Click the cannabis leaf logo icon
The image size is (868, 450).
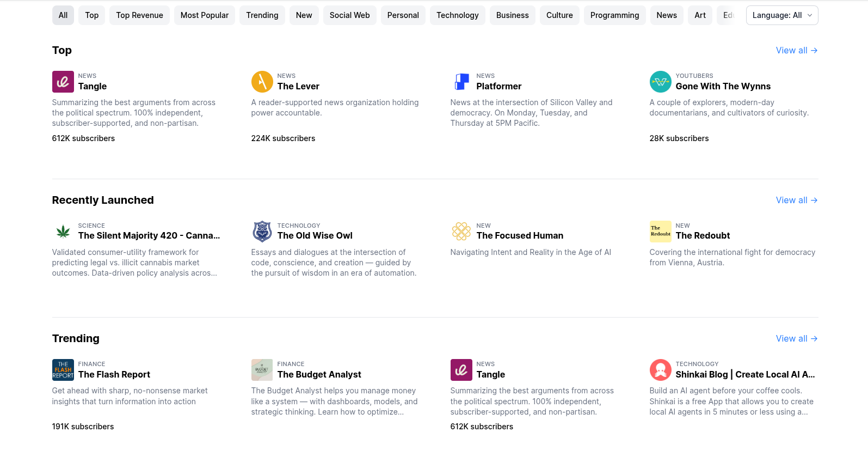click(x=63, y=232)
